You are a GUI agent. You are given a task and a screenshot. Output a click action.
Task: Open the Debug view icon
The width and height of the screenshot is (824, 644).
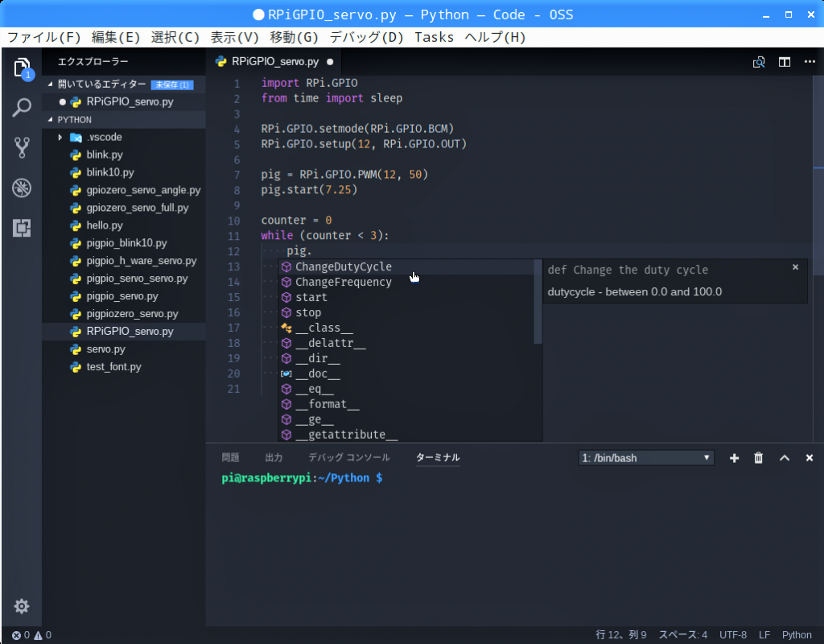pos(22,188)
